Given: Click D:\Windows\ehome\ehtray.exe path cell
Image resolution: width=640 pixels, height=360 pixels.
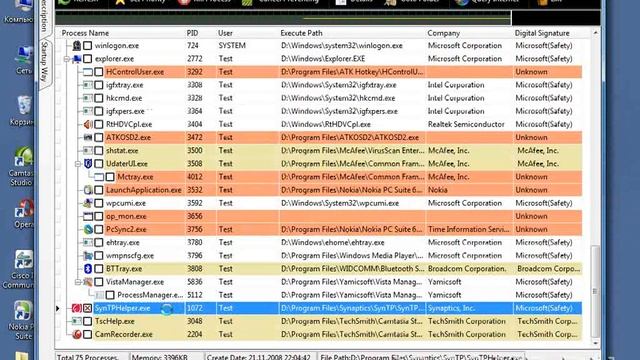Looking at the screenshot, I should click(x=333, y=242).
